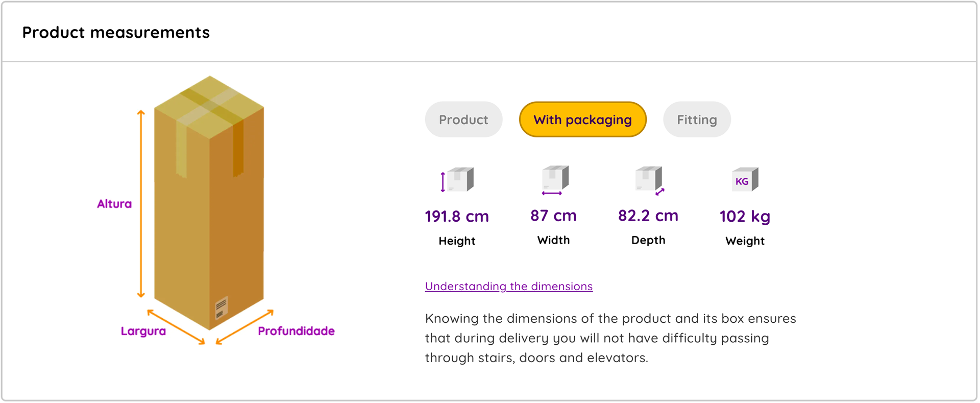Click the shipping label on the box
Screen dimensions: 980x403
[221, 307]
